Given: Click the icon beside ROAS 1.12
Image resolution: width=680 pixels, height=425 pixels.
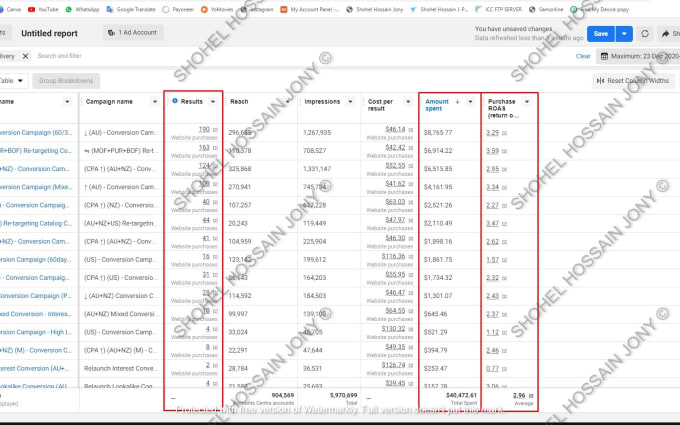Looking at the screenshot, I should point(504,333).
